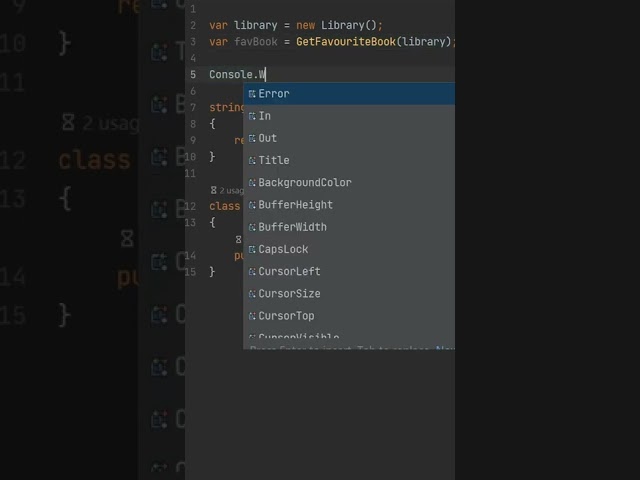640x480 pixels.
Task: Click the property icon beside CursorTop
Action: pos(252,316)
